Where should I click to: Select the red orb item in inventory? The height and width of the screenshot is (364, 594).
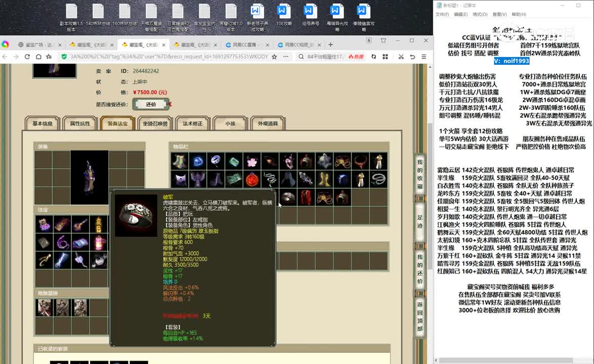click(252, 179)
